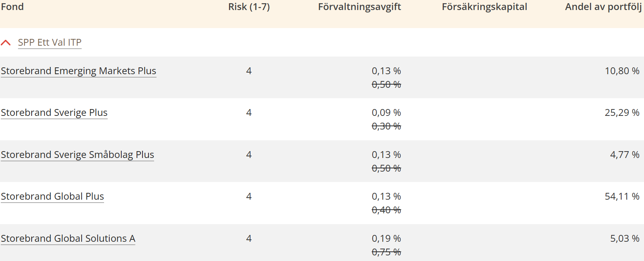
Task: Click the Förvaltningsavgift column header
Action: click(x=359, y=7)
